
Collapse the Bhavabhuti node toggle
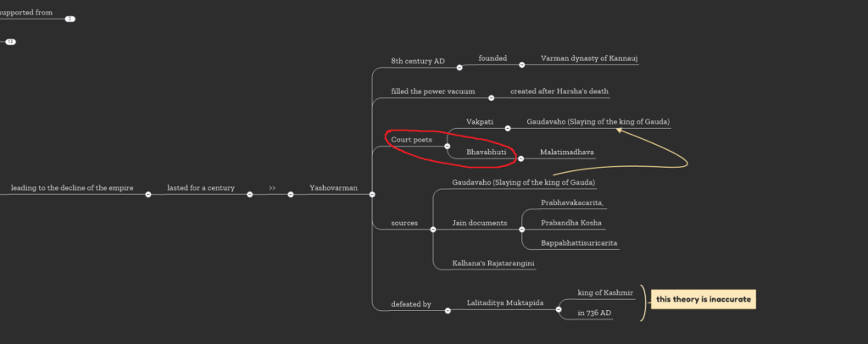coord(520,158)
